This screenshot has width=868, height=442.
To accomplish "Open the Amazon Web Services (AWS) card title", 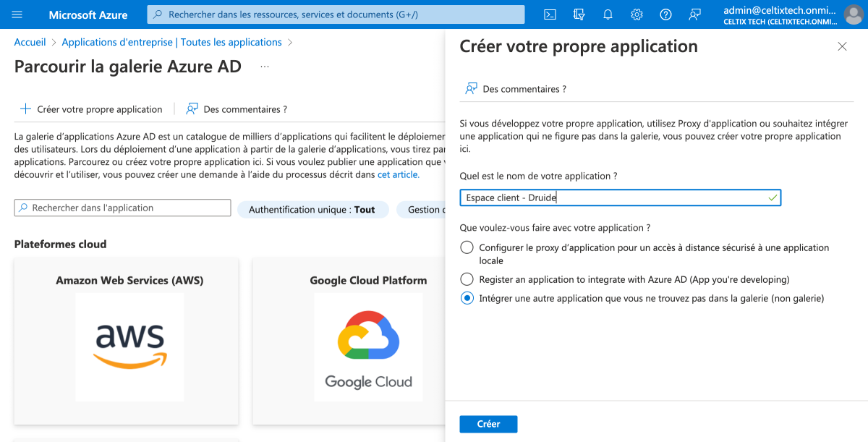I will [129, 280].
